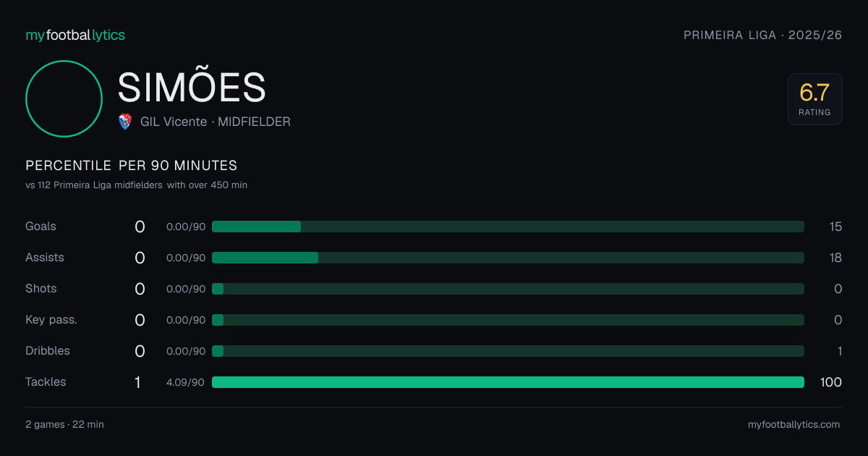Select the empty player photo circle
Viewport: 868px width, 456px height.
click(64, 98)
